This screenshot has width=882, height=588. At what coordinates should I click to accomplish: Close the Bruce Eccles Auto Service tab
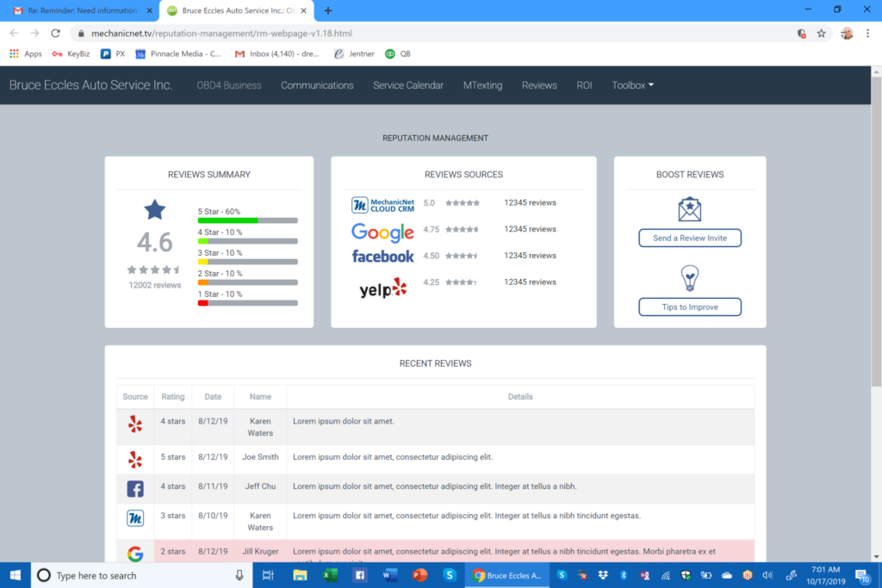[x=304, y=10]
